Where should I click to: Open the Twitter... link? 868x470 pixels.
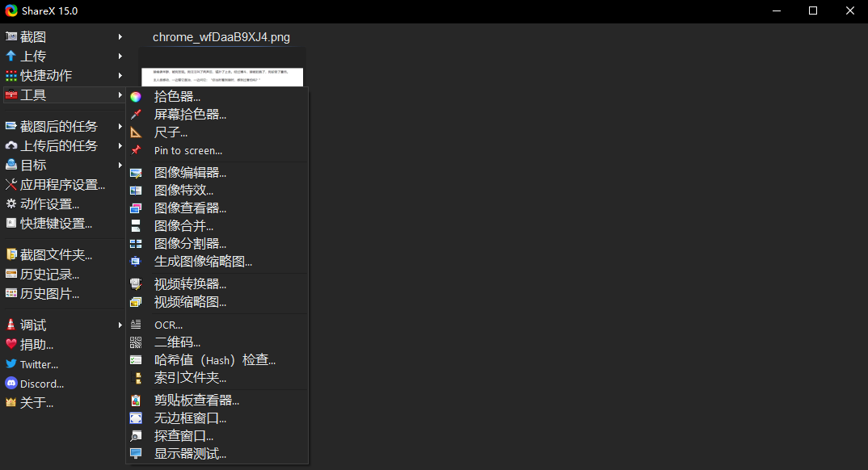click(x=63, y=364)
